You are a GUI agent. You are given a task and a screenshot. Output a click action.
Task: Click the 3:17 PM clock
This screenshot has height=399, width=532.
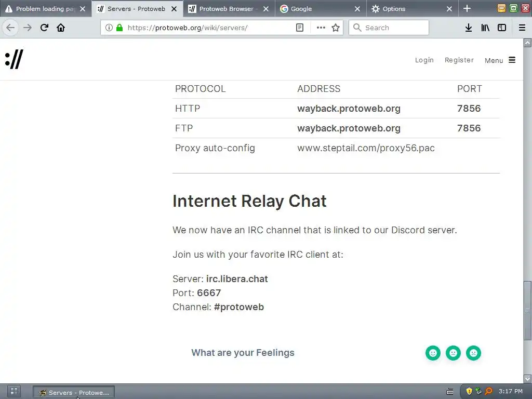tap(511, 391)
